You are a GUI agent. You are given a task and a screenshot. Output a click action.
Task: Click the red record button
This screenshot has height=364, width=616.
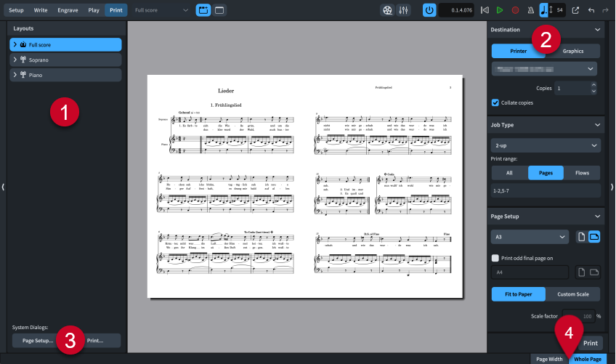click(x=515, y=10)
